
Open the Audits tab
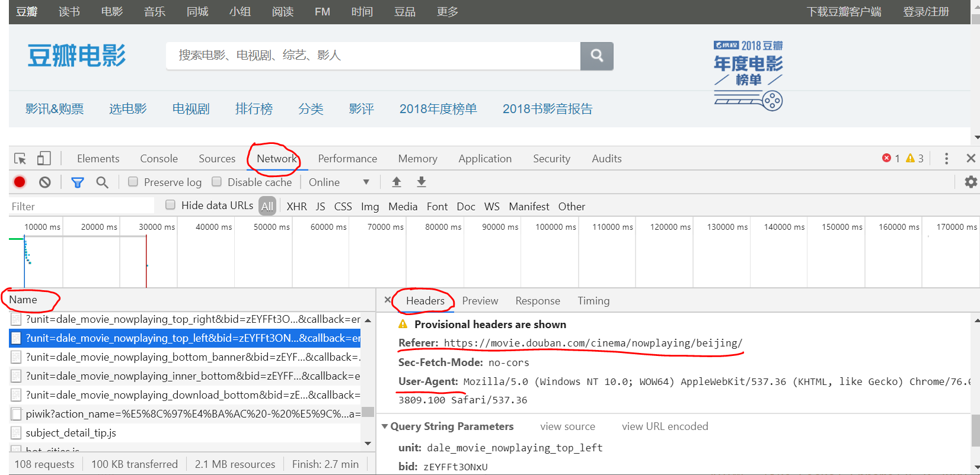pyautogui.click(x=606, y=159)
